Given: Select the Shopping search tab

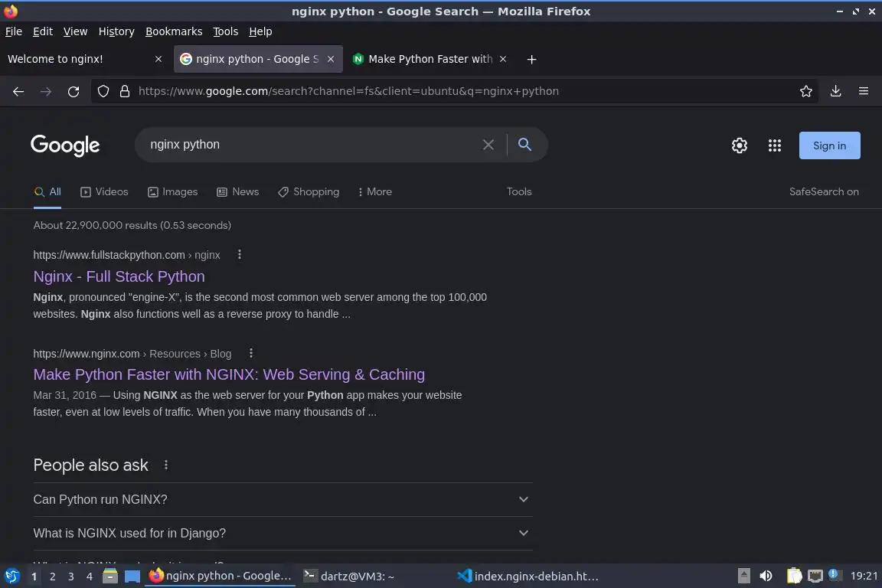Looking at the screenshot, I should coord(309,192).
